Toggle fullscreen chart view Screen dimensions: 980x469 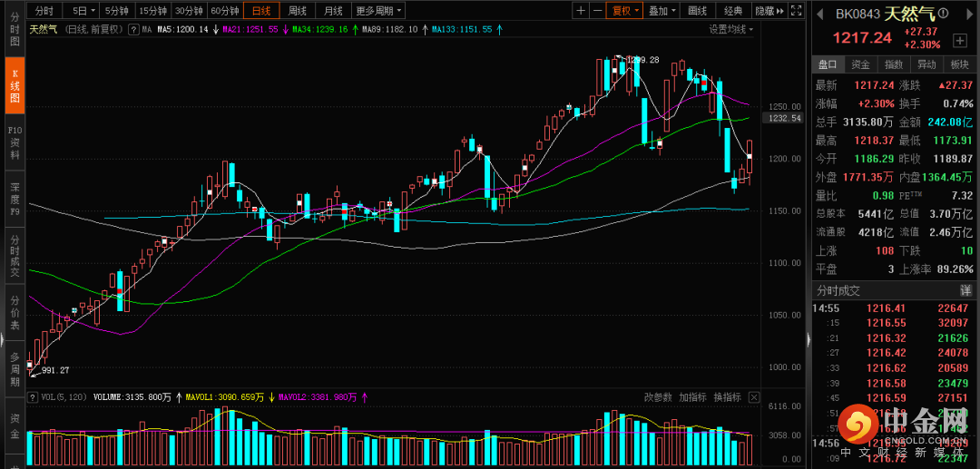[x=796, y=11]
